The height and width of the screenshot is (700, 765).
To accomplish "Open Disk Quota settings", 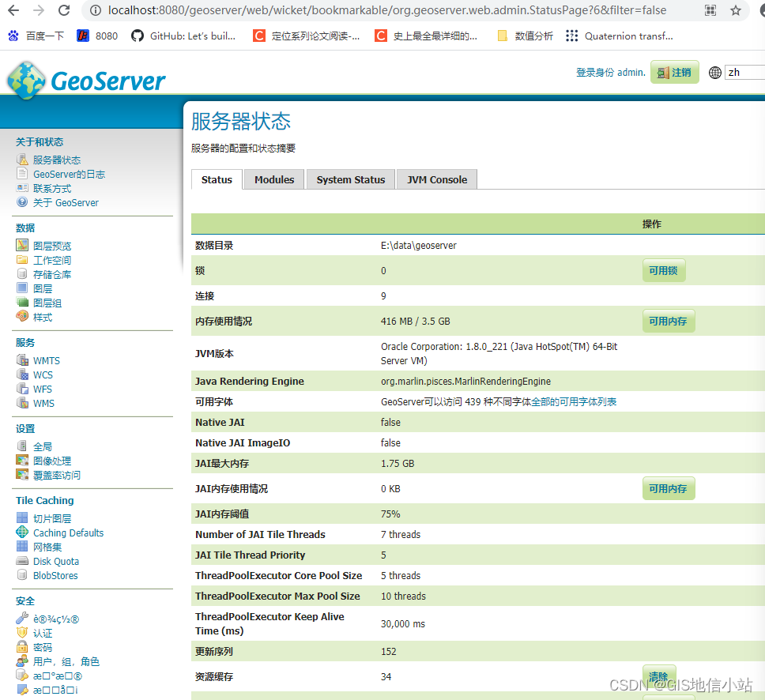I will tap(55, 561).
